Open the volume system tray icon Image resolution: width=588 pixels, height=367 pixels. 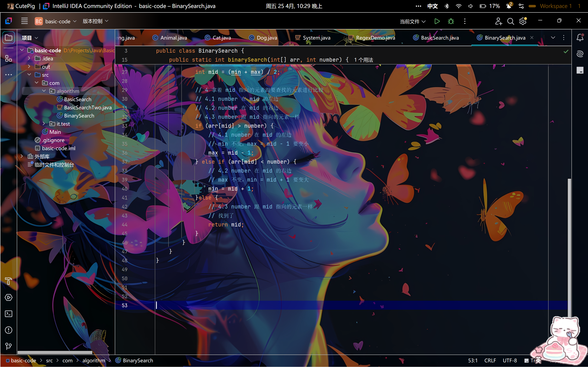pos(470,6)
